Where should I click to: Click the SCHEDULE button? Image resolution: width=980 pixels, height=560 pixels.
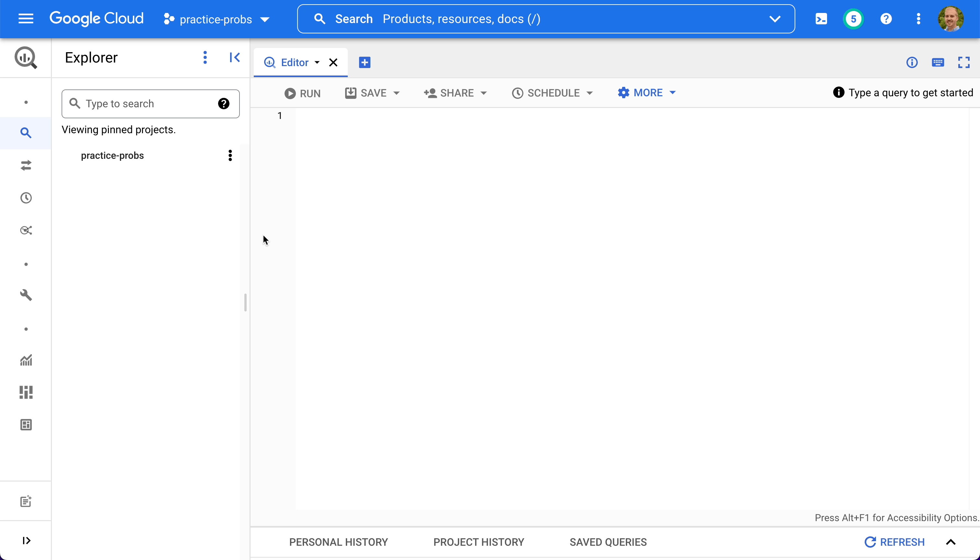545,93
